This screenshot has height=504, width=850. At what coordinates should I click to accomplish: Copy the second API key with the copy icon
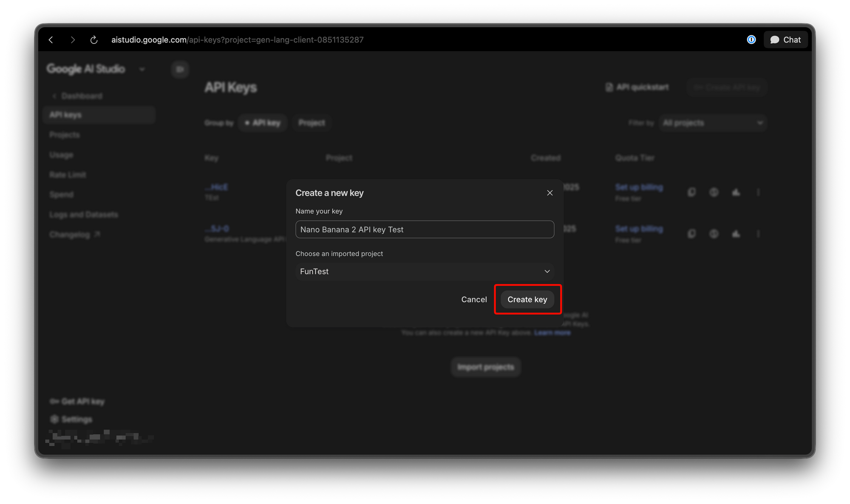691,234
